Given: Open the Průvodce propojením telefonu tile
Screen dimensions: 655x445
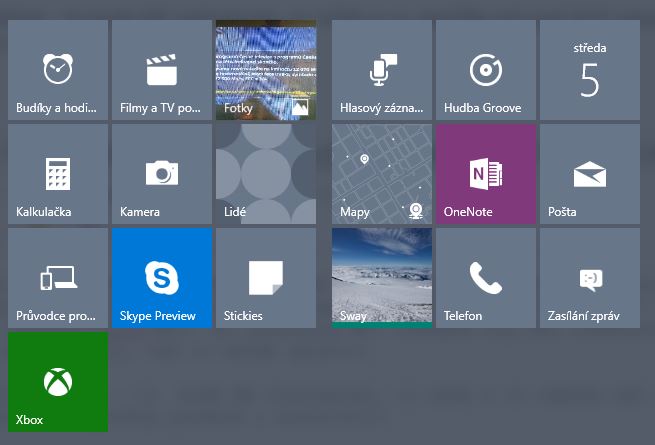Looking at the screenshot, I should point(58,278).
